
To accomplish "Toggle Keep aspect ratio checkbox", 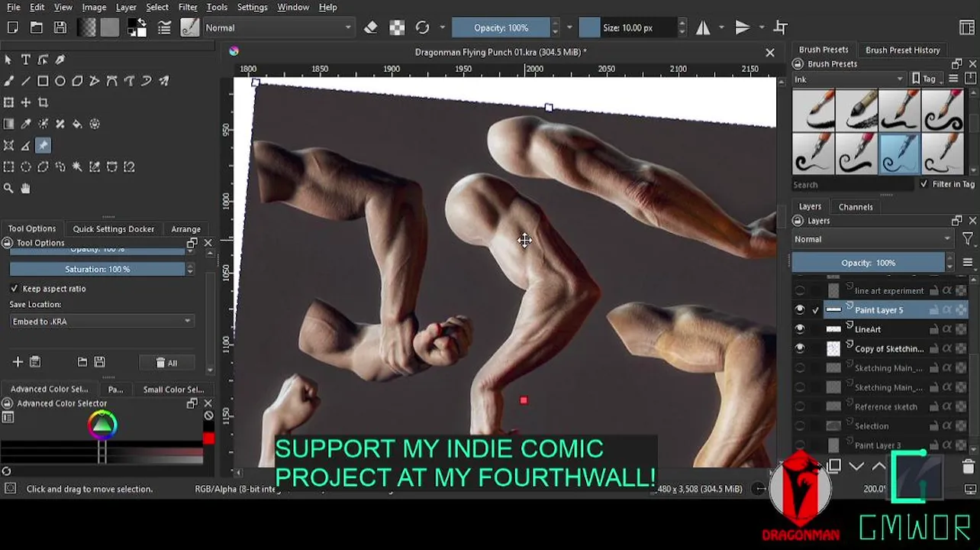I will [15, 289].
